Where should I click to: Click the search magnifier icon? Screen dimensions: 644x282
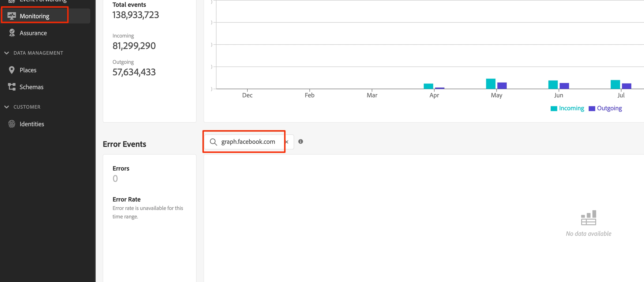213,142
